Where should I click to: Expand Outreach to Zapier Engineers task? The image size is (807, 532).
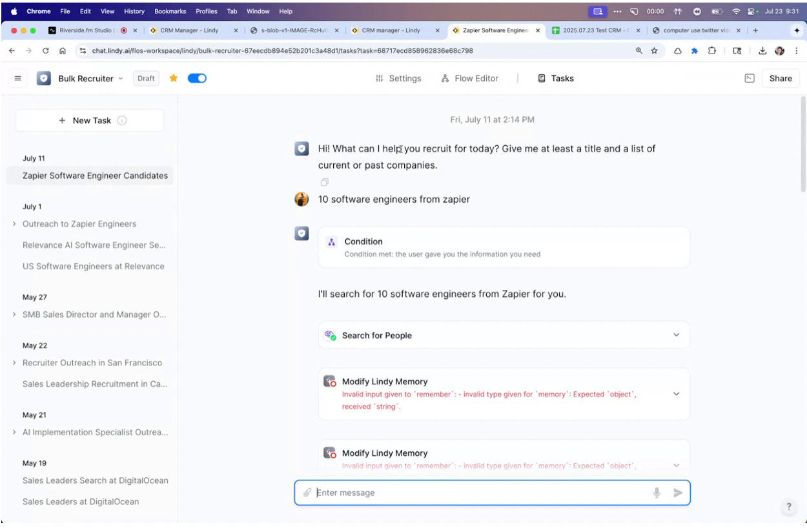pos(14,224)
